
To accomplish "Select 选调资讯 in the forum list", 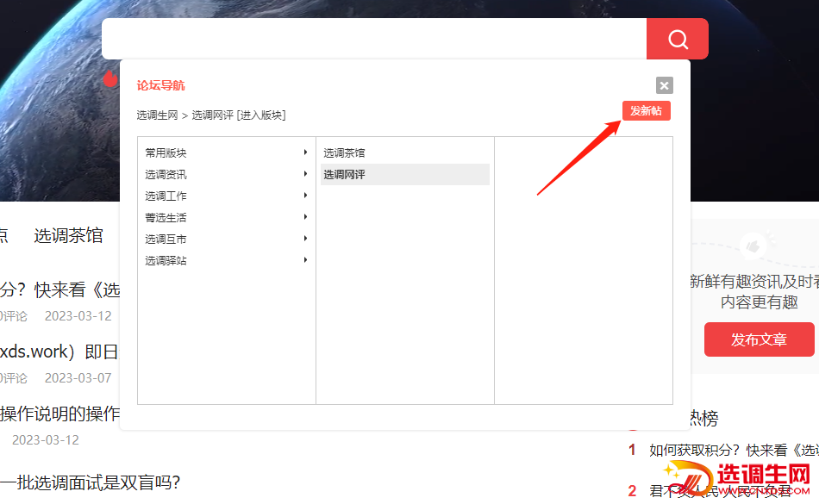I will tap(166, 174).
